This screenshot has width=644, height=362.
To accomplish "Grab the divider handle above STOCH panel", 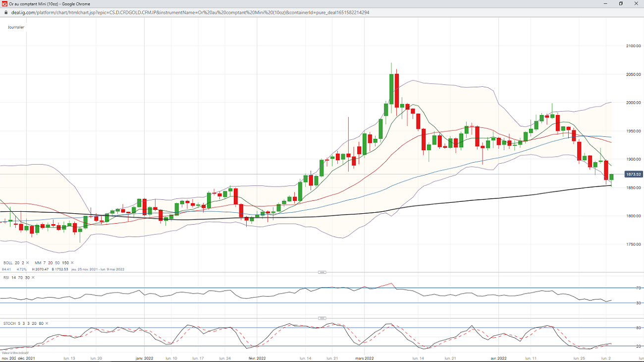I will [x=322, y=318].
